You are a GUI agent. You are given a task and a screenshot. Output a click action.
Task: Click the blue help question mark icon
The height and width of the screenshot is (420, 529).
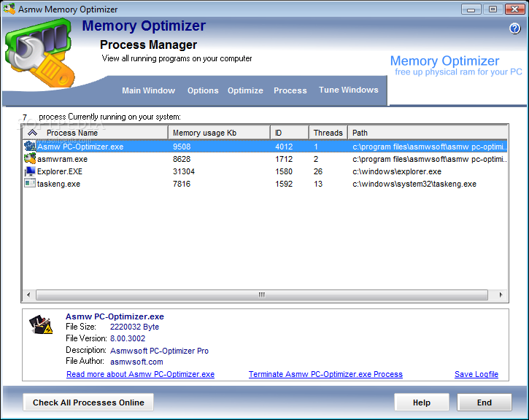tap(514, 28)
